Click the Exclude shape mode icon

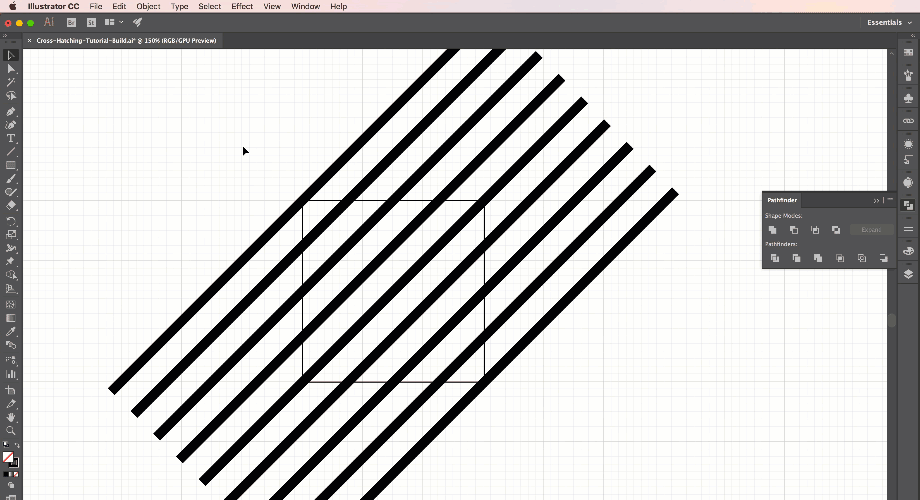(836, 230)
